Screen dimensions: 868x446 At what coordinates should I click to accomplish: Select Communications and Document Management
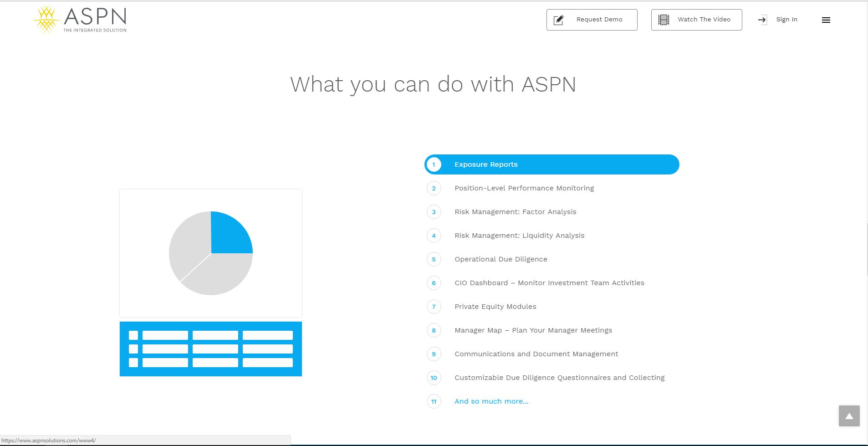(x=536, y=354)
